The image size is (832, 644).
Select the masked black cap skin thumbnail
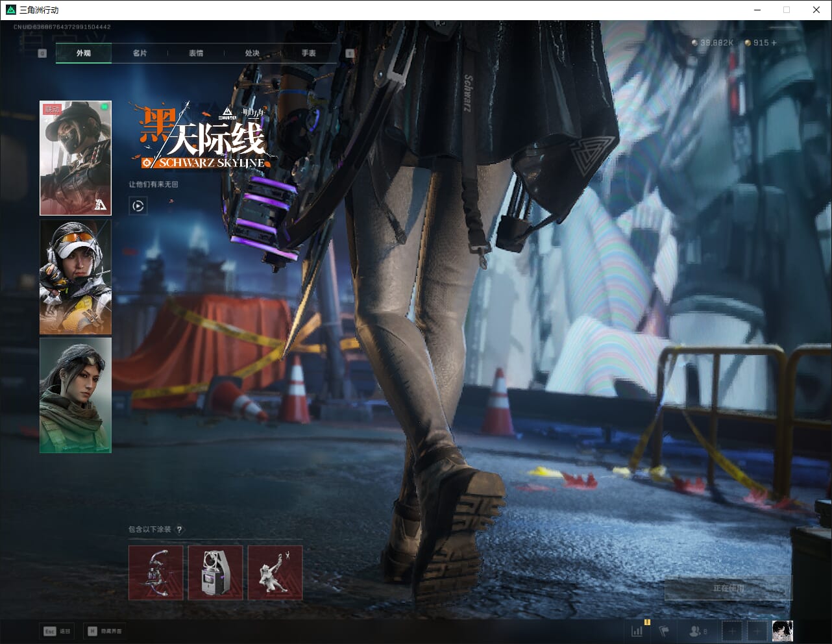(x=75, y=158)
